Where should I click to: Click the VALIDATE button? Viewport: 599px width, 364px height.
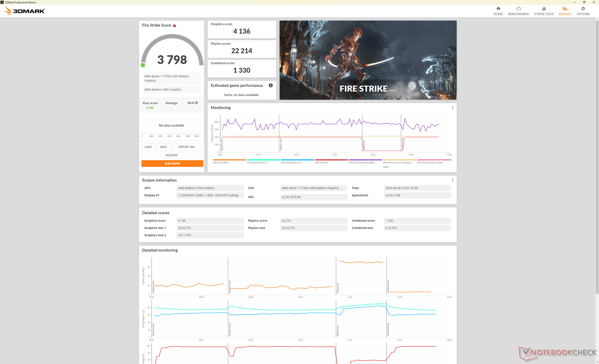(x=171, y=155)
